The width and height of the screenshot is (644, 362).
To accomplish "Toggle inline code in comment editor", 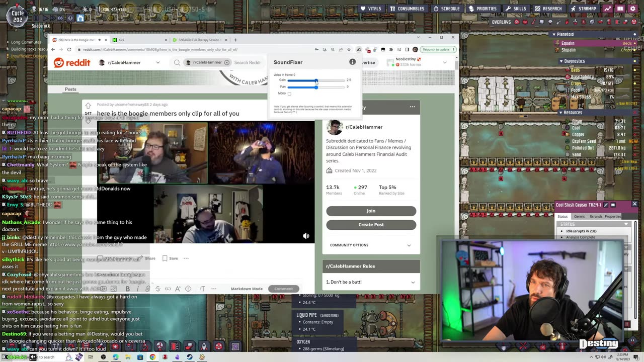I will pos(168,289).
